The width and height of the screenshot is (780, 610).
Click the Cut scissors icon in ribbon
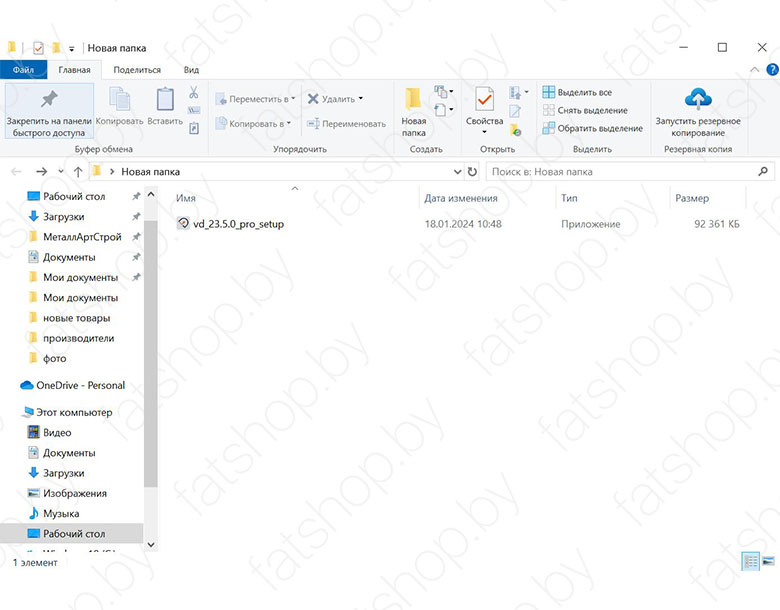194,93
